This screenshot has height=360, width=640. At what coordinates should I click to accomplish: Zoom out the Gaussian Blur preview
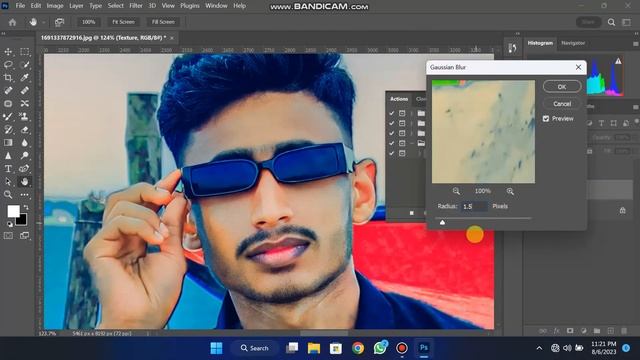(456, 191)
